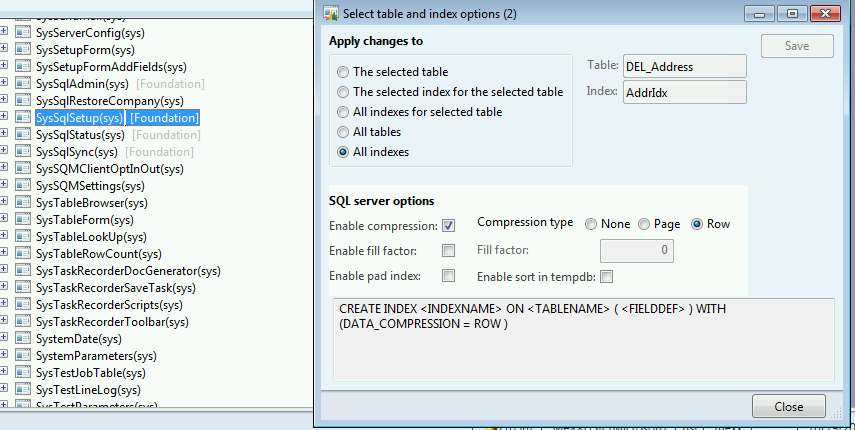Click the Index field AddrIdx
855x430 pixels.
pyautogui.click(x=684, y=92)
